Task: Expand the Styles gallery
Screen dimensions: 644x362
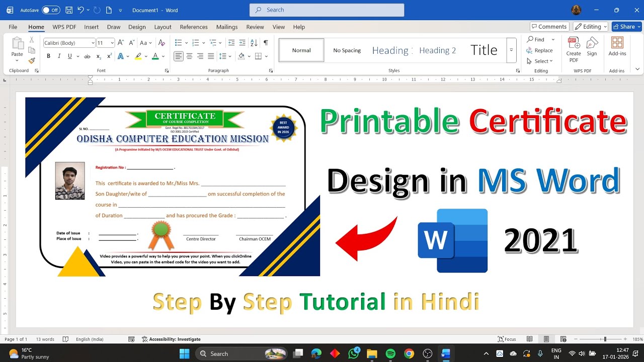Action: (511, 50)
